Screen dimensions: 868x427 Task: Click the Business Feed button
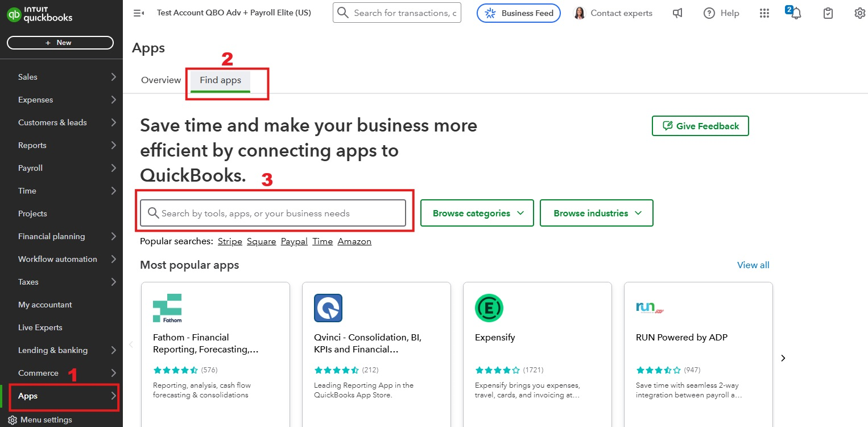pos(519,13)
